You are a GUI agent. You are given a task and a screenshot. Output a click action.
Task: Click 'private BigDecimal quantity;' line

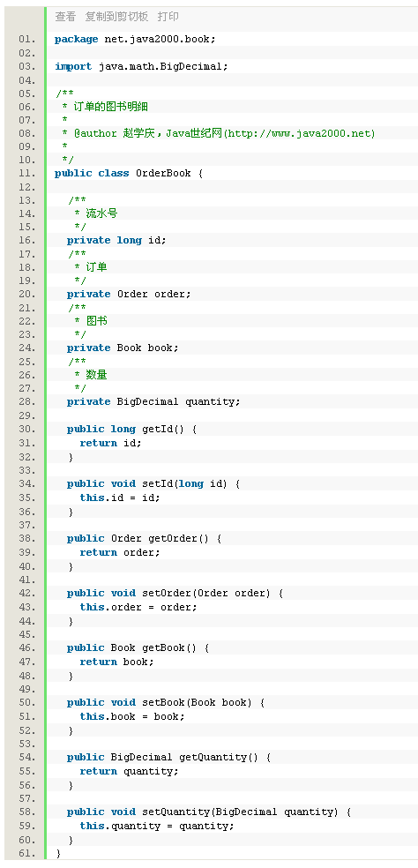[x=154, y=401]
